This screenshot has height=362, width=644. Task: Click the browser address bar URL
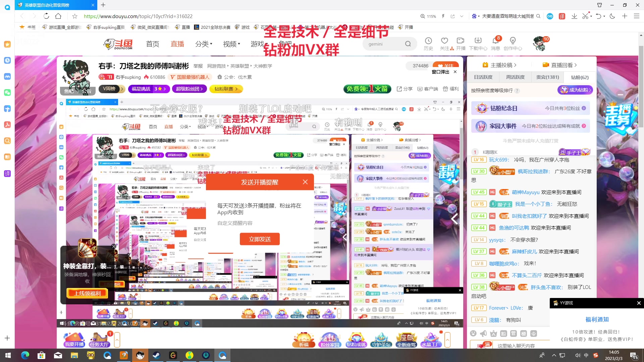138,16
